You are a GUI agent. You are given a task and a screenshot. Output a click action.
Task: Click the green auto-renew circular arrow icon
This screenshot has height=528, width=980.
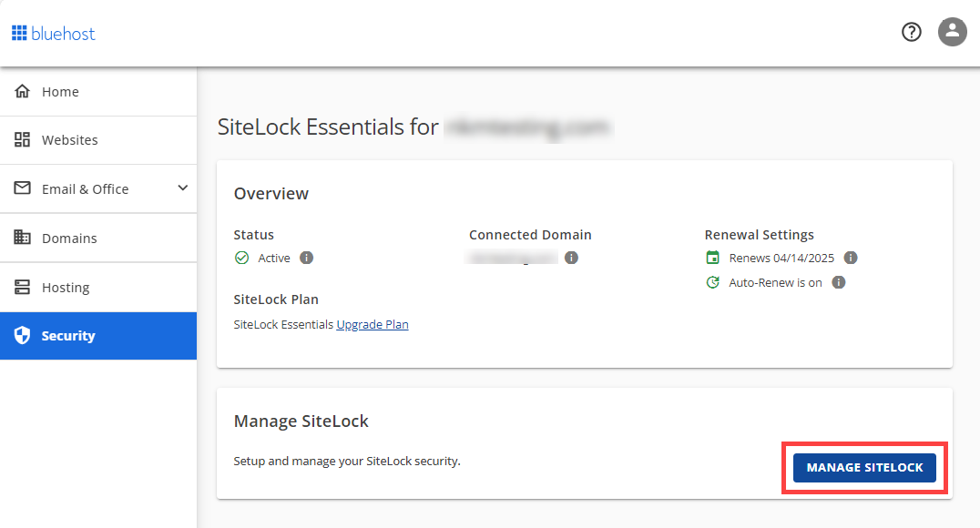(712, 282)
